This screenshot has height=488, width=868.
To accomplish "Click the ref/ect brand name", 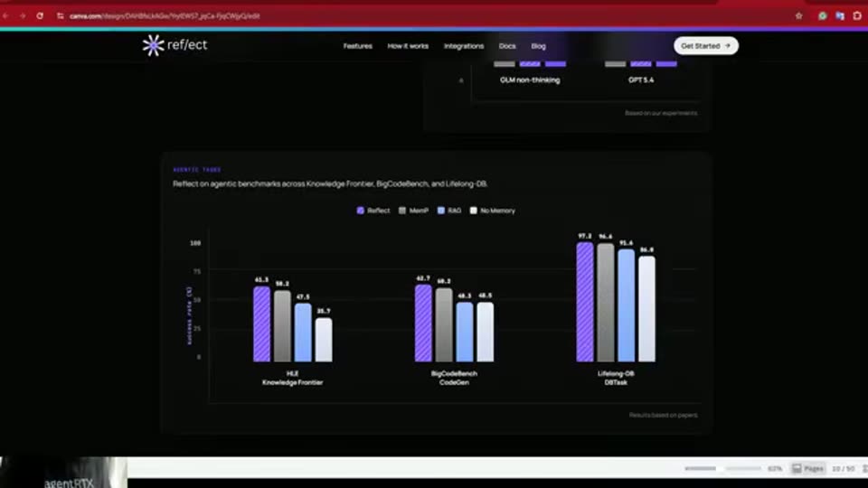I will click(187, 45).
